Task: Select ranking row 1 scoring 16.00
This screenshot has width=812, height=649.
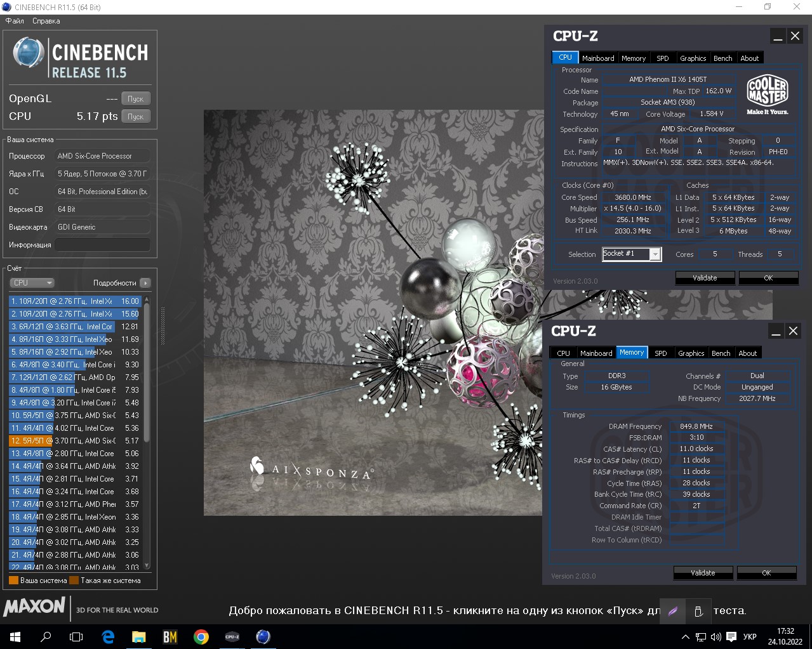Action: [x=75, y=301]
